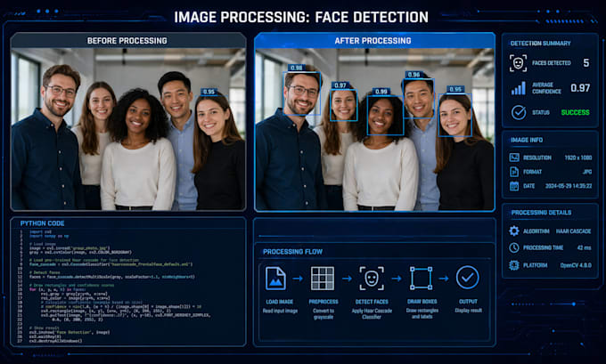The image size is (606, 364).
Task: Open the Processing Flow panel title
Action: tap(292, 252)
